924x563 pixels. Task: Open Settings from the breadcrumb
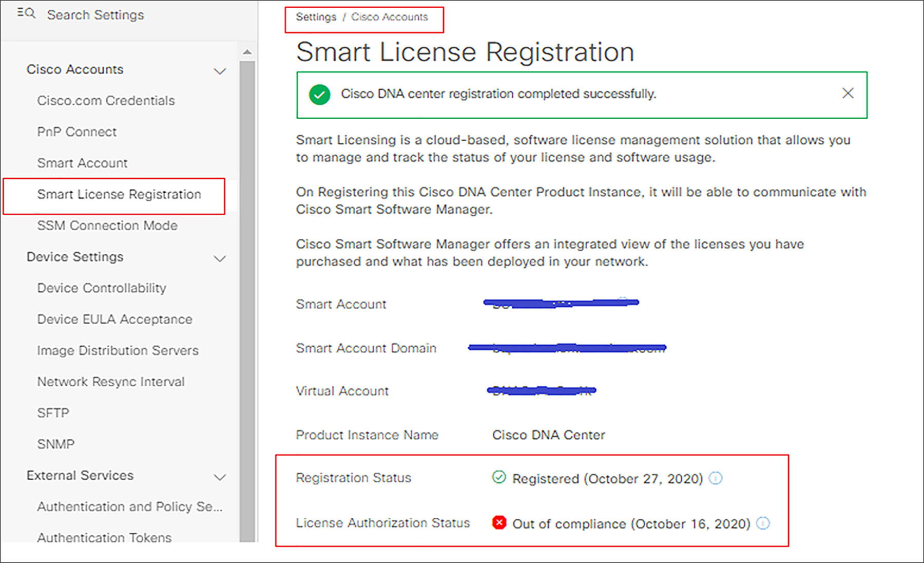tap(315, 17)
